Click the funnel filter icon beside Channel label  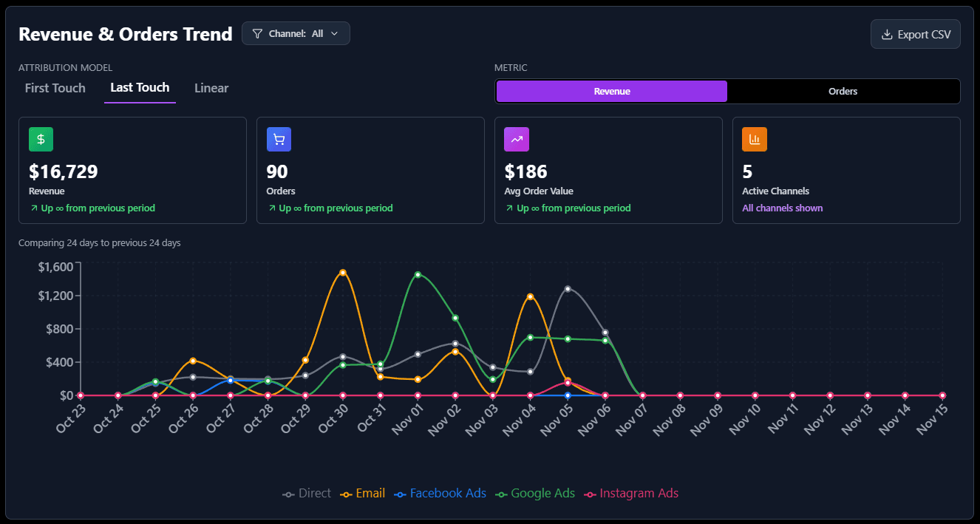pyautogui.click(x=256, y=33)
